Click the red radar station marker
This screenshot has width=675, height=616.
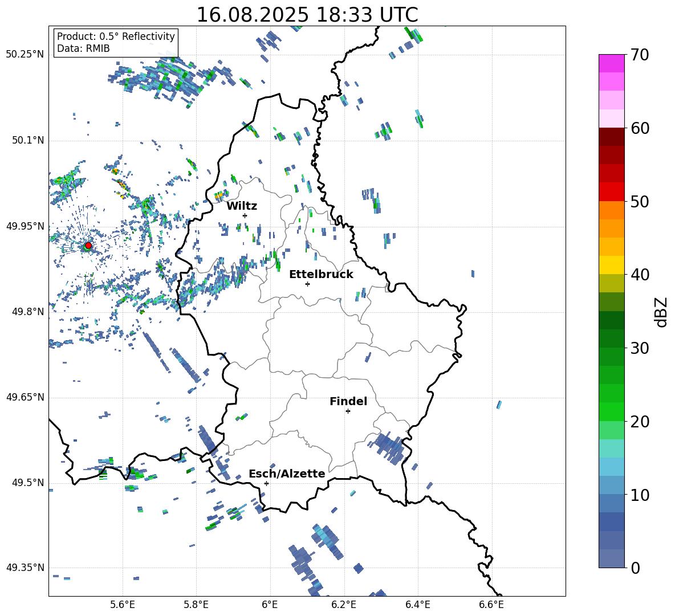pos(88,246)
